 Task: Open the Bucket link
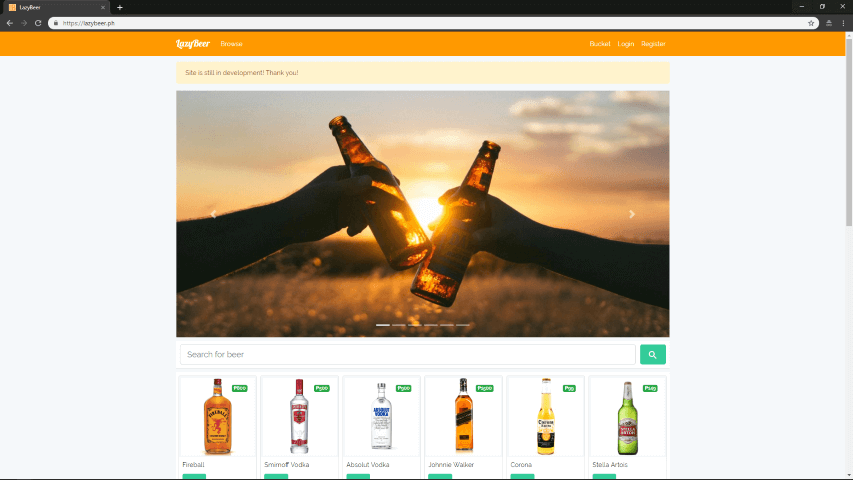pyautogui.click(x=599, y=44)
